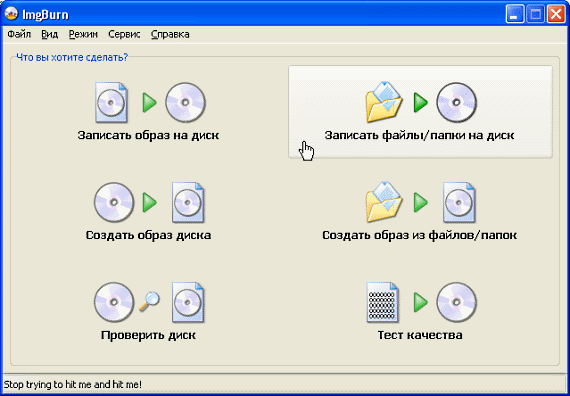This screenshot has height=396, width=570.
Task: Click the disc icon above Создать образ диска
Action: [114, 202]
